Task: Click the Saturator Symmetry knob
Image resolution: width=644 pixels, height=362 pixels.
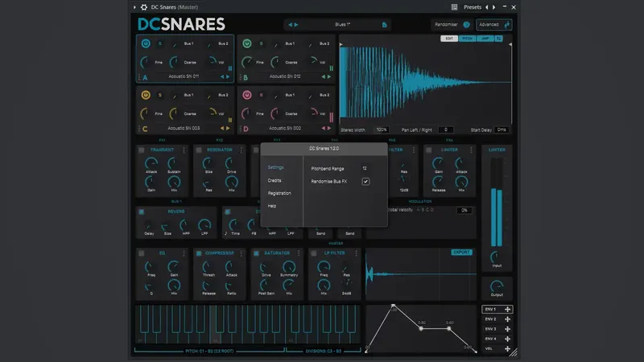Action: [x=289, y=267]
